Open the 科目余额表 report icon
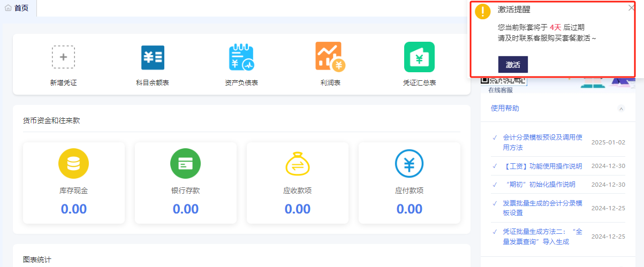This screenshot has width=644, height=267. coord(153,57)
